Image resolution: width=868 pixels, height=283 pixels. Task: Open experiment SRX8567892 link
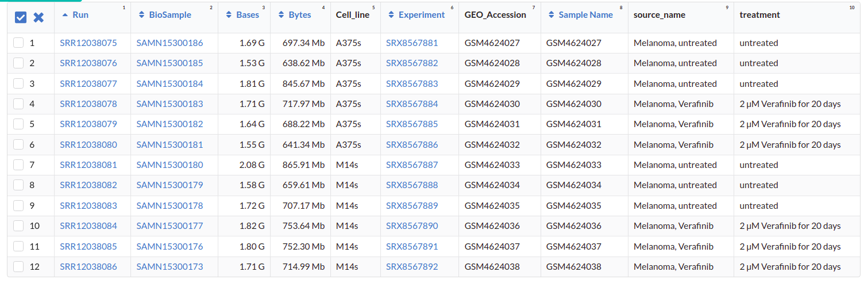(x=412, y=266)
